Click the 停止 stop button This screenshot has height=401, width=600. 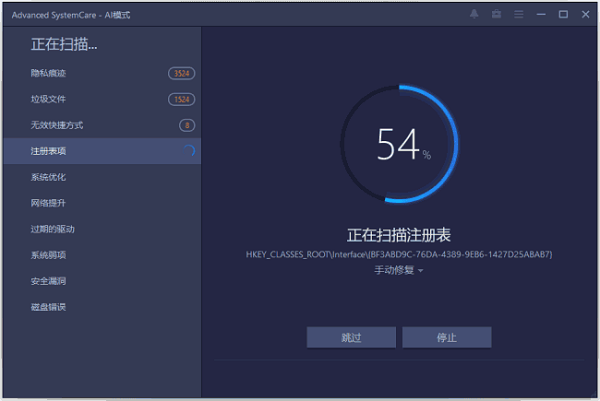pos(447,337)
